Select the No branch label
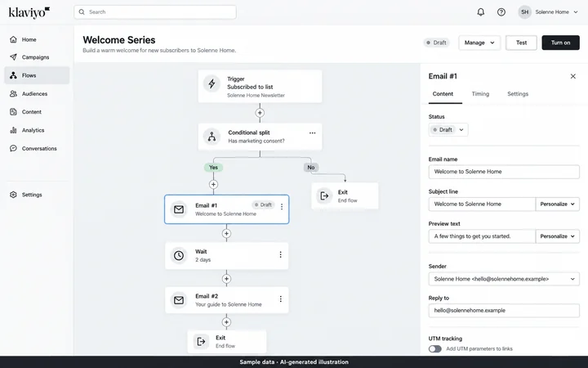This screenshot has height=368, width=588. click(311, 168)
